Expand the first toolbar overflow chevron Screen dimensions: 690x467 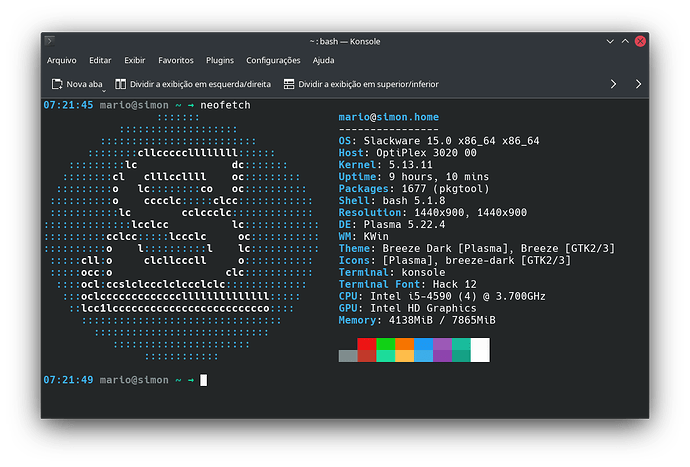(x=613, y=84)
